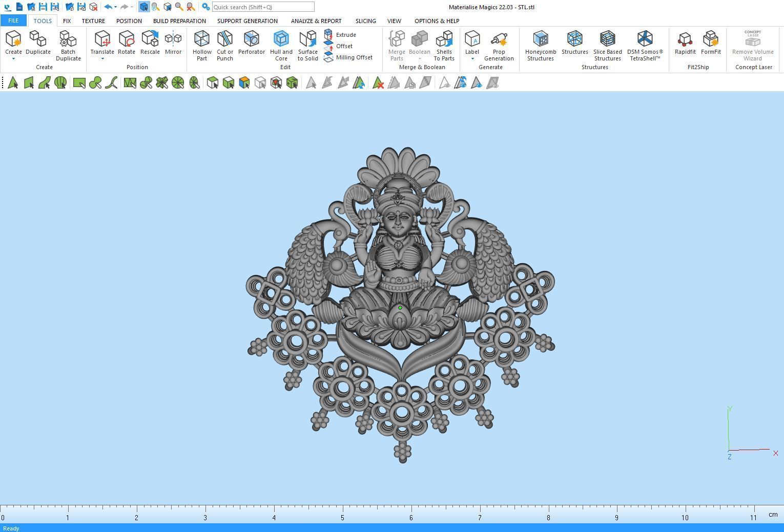This screenshot has height=532, width=784.
Task: Select the mark shell tool
Action: click(x=60, y=82)
